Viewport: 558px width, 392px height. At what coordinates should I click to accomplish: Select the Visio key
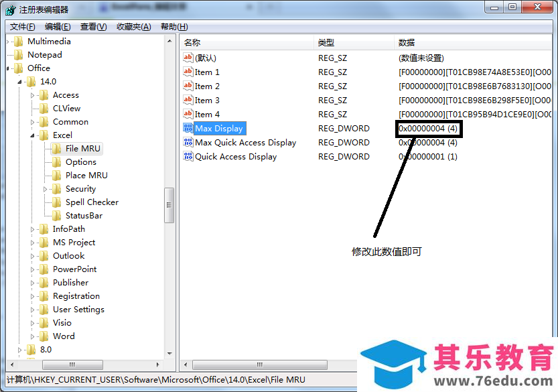click(x=62, y=323)
